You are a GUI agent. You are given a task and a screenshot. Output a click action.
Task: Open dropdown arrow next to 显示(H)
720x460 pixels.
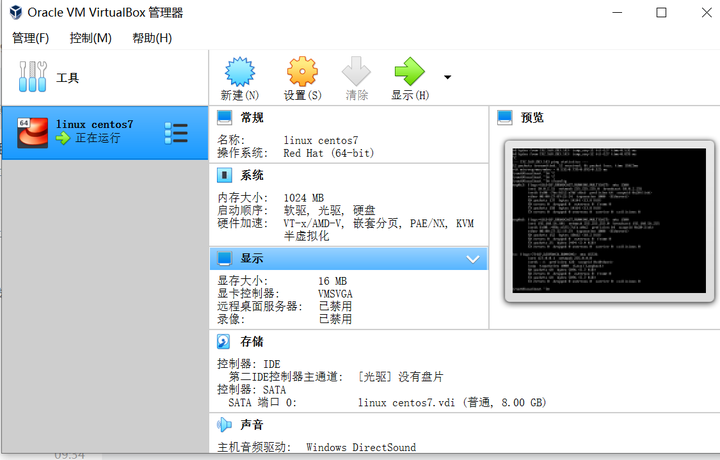[447, 77]
